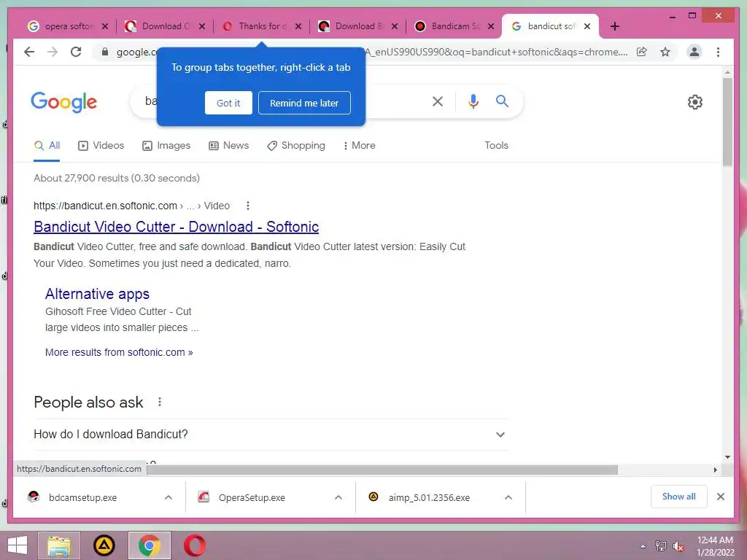This screenshot has height=560, width=747.
Task: Click Chrome icon in taskbar
Action: click(149, 545)
